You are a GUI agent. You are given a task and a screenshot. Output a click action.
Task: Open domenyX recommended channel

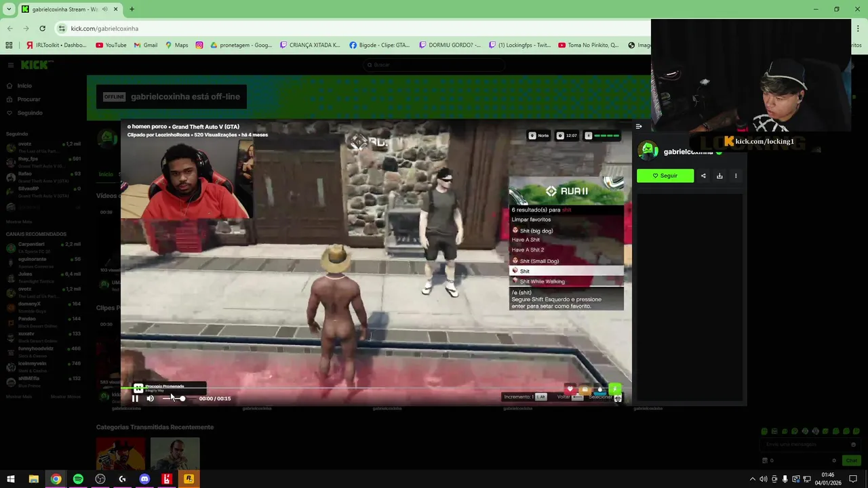tap(43, 307)
